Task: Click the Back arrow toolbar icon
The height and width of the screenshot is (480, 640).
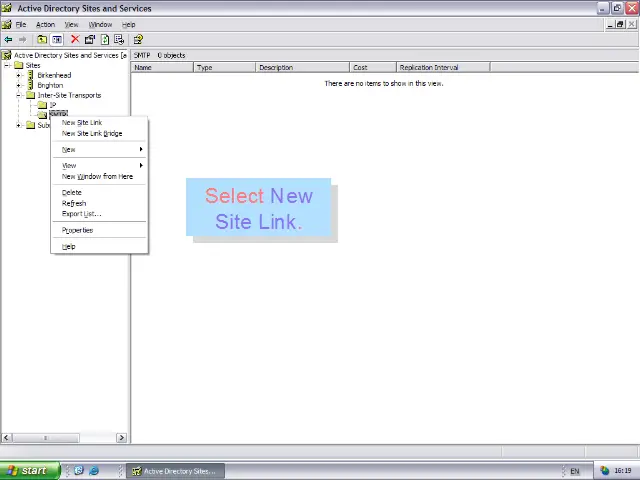Action: tap(8, 40)
